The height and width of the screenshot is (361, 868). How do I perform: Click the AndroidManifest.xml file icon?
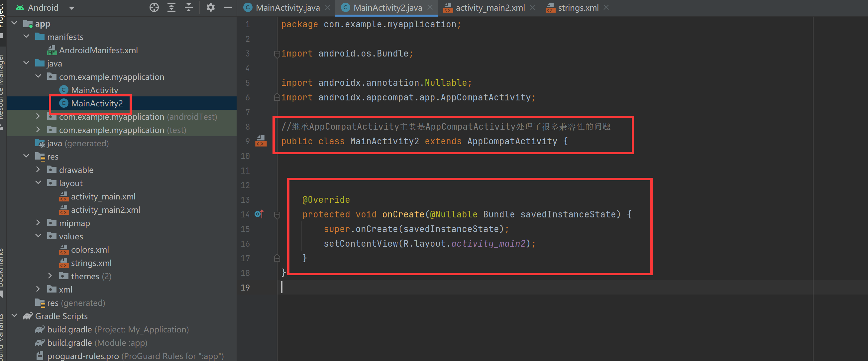(52, 50)
